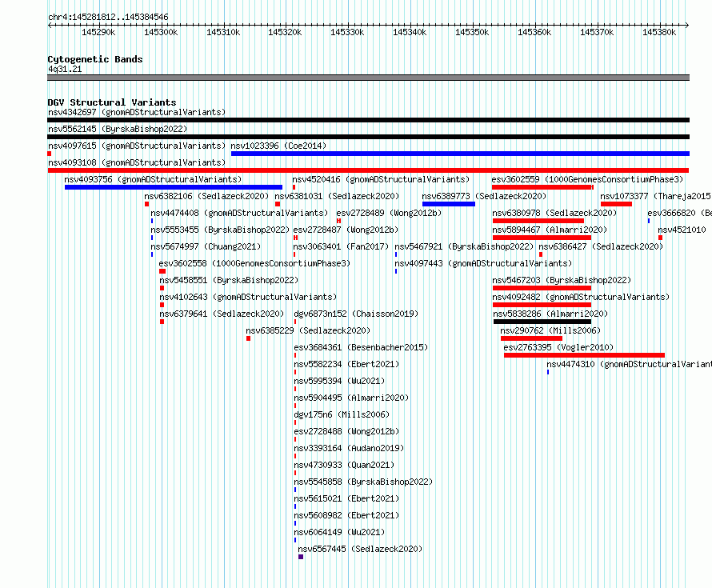This screenshot has width=712, height=588.
Task: Click nsv5904495 Almarri2020 label
Action: point(351,398)
